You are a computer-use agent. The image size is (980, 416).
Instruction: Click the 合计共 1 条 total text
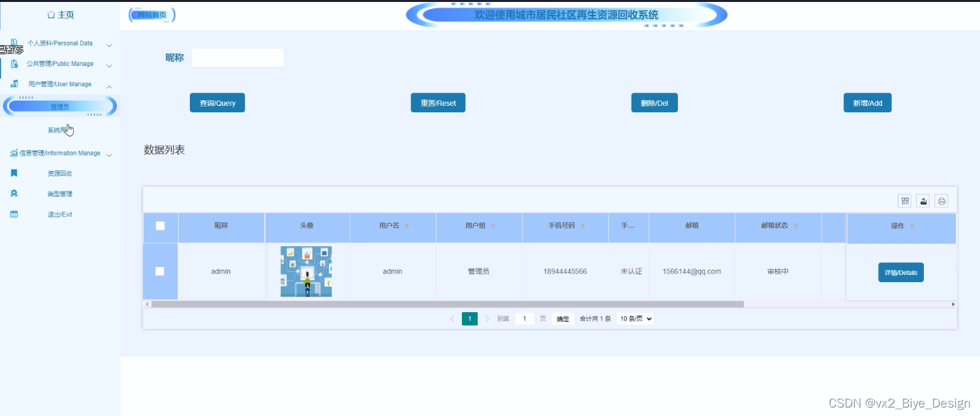pyautogui.click(x=595, y=319)
